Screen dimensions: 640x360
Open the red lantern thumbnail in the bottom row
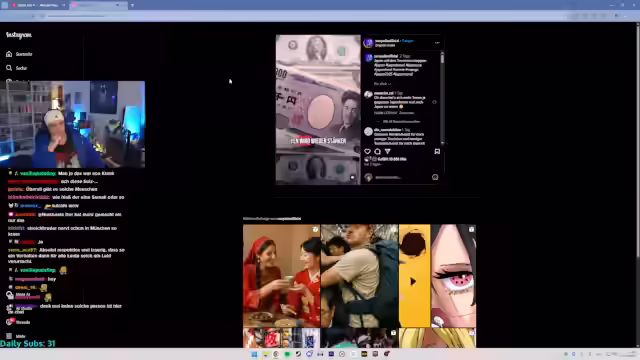click(x=282, y=338)
